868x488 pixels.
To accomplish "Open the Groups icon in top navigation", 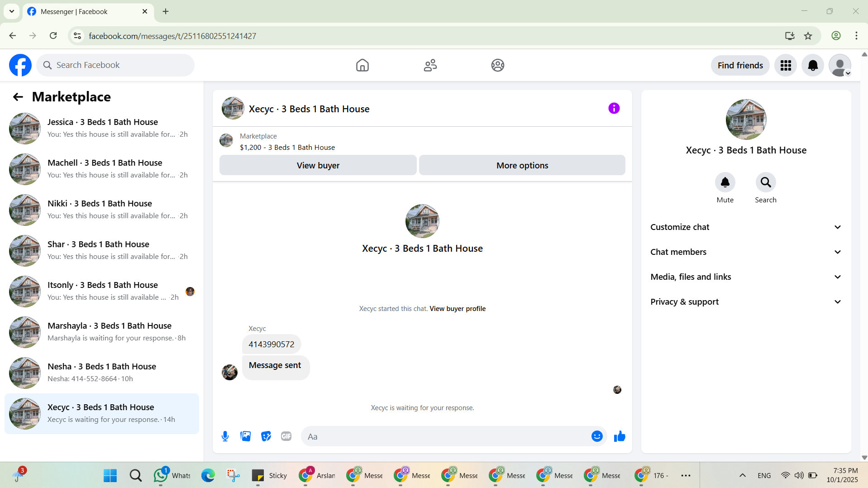I will 498,65.
